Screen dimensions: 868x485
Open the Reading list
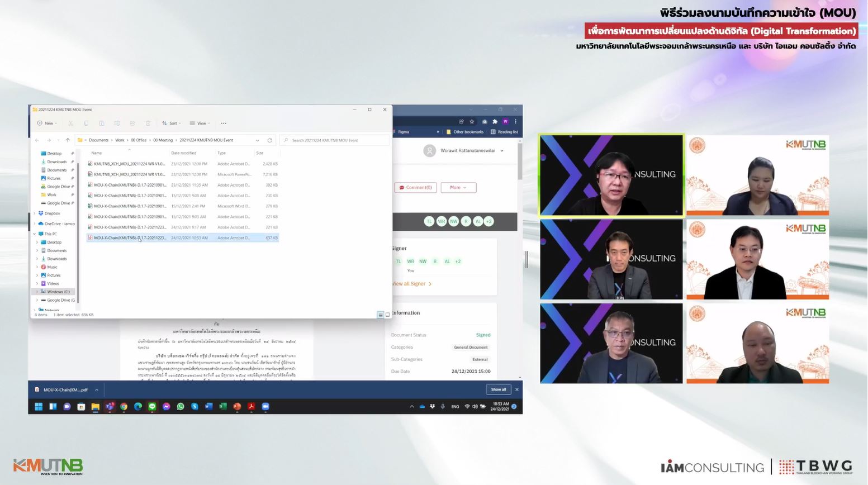pyautogui.click(x=504, y=132)
